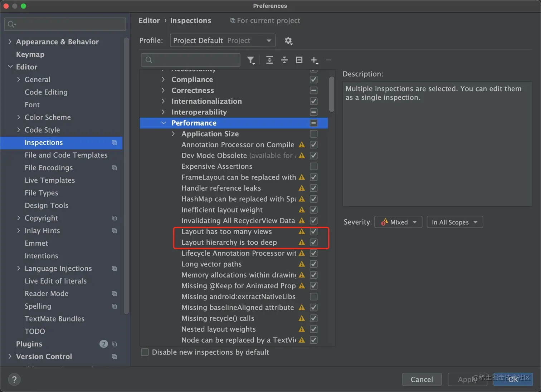The image size is (541, 392).
Task: Toggle the Performance group checkbox
Action: click(x=314, y=123)
